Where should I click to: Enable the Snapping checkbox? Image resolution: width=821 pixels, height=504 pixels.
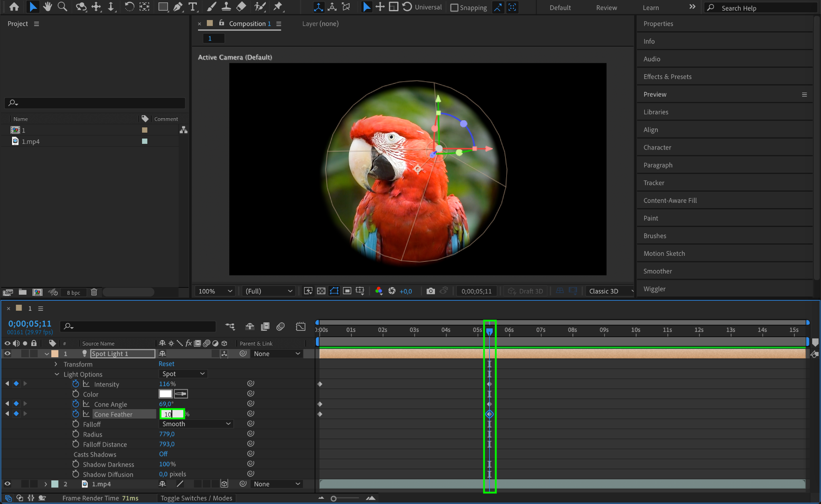pos(454,8)
